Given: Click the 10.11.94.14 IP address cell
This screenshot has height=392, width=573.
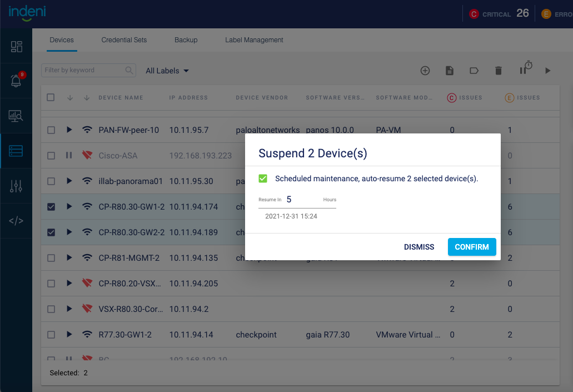Looking at the screenshot, I should 191,335.
